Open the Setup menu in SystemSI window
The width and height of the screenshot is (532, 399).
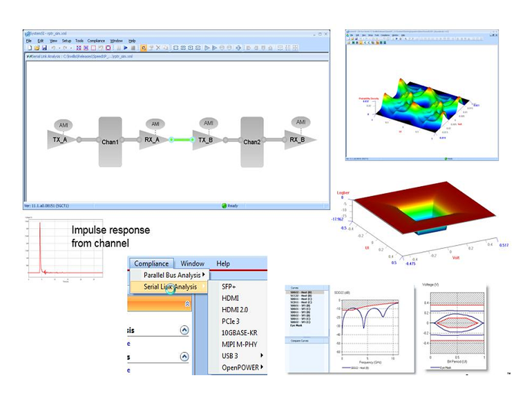click(66, 40)
